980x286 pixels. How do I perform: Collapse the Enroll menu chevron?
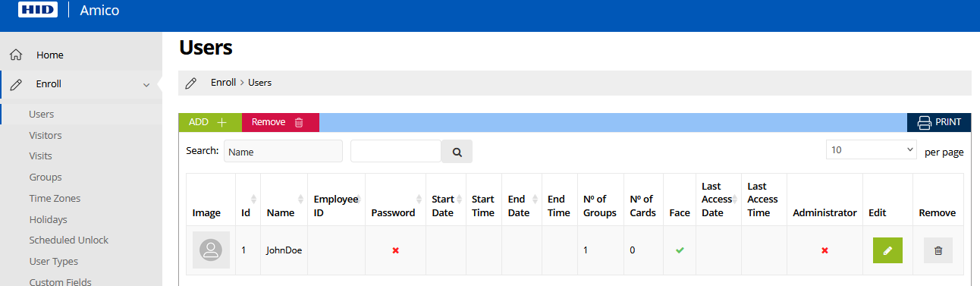pos(146,85)
